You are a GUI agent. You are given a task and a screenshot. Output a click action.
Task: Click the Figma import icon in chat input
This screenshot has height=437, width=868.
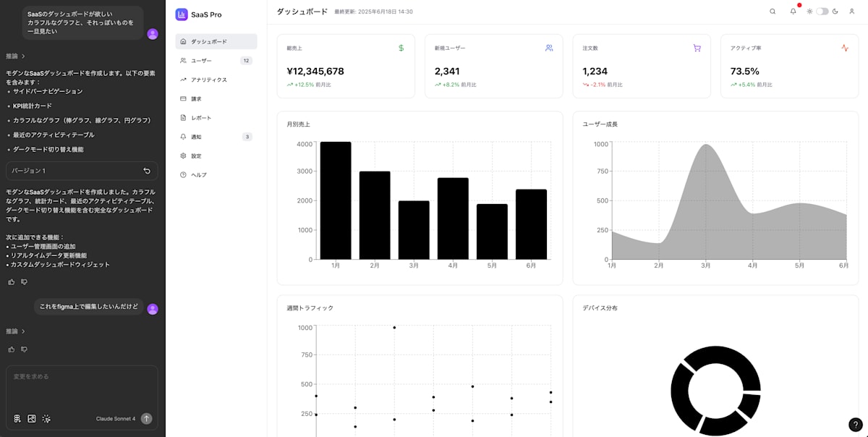(17, 418)
